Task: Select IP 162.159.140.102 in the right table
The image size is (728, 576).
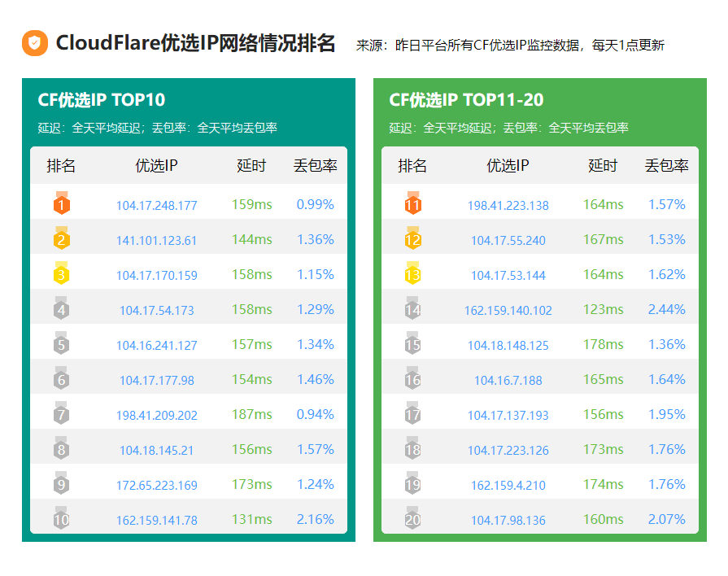Action: click(508, 310)
